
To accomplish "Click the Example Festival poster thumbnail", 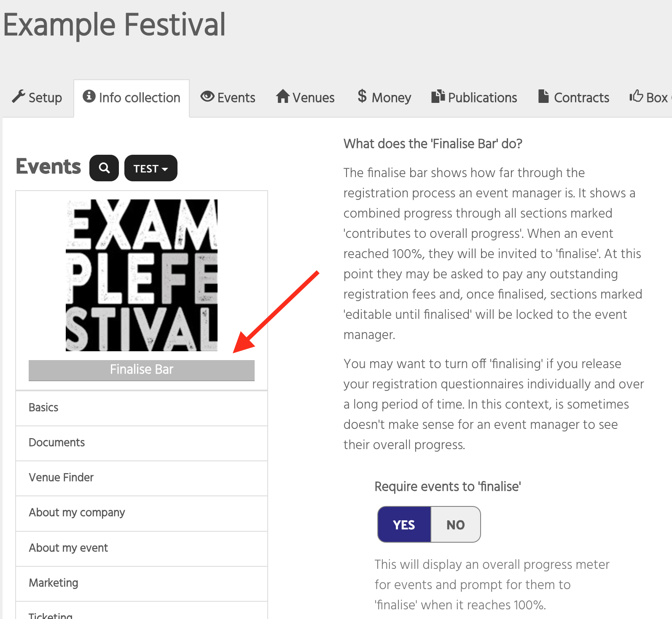I will [142, 275].
